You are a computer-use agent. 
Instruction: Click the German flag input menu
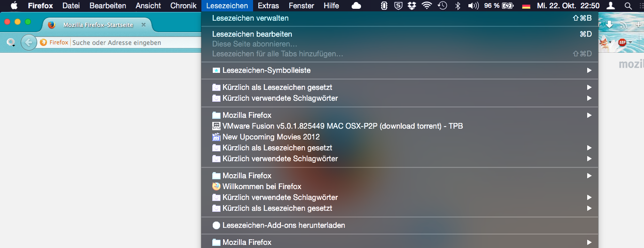526,6
